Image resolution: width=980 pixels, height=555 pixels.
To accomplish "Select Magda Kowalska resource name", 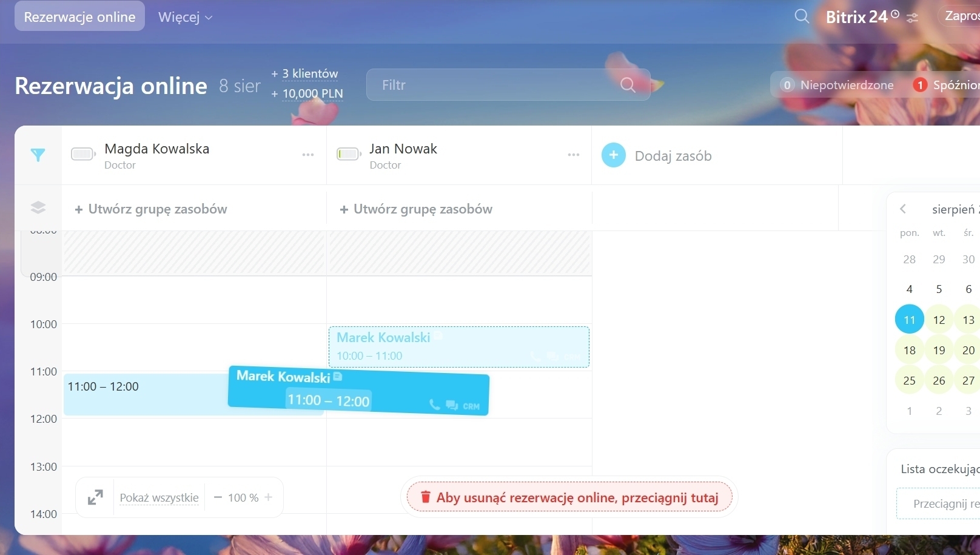I will click(x=157, y=149).
